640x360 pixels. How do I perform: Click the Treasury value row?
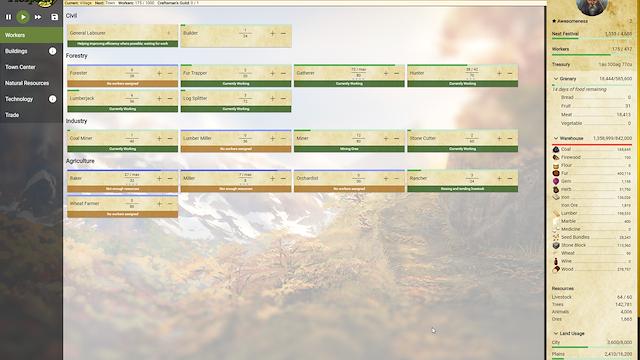point(592,64)
